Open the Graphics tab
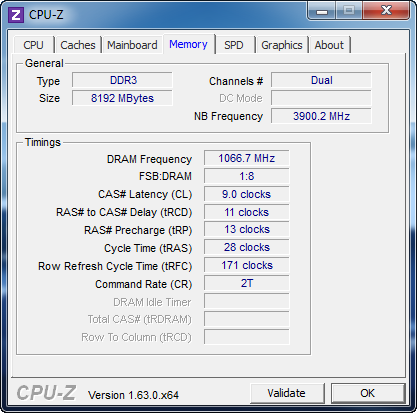Screen dimensions: 417x413 (x=282, y=45)
